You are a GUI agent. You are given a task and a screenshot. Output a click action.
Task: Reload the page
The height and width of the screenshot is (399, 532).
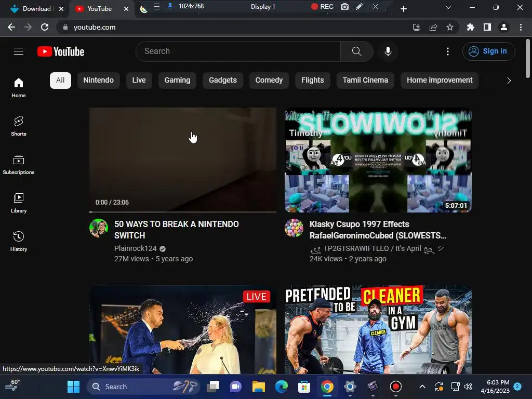coord(45,27)
